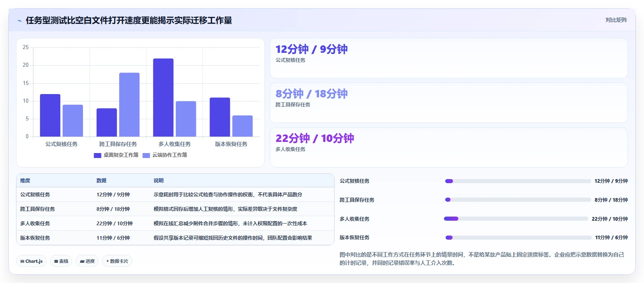Select table cell 12分钟 / 9分钟

click(x=113, y=195)
